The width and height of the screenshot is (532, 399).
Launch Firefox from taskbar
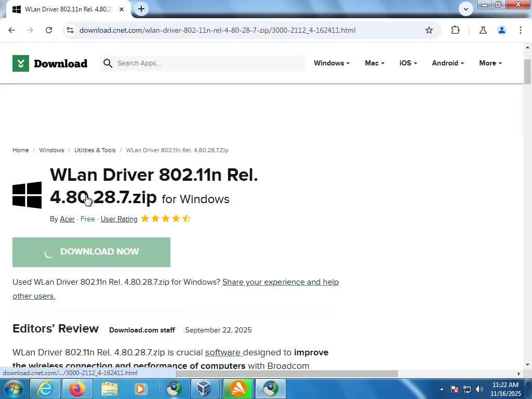(77, 389)
